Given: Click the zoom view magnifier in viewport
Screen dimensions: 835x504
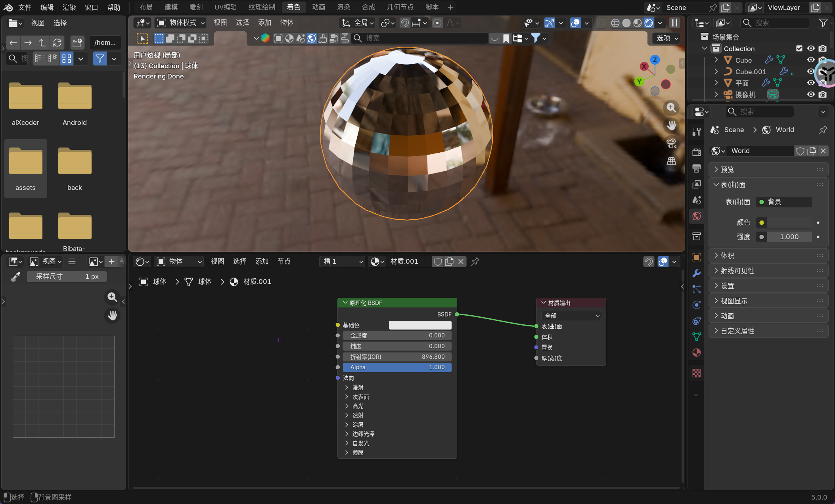Looking at the screenshot, I should click(x=671, y=107).
